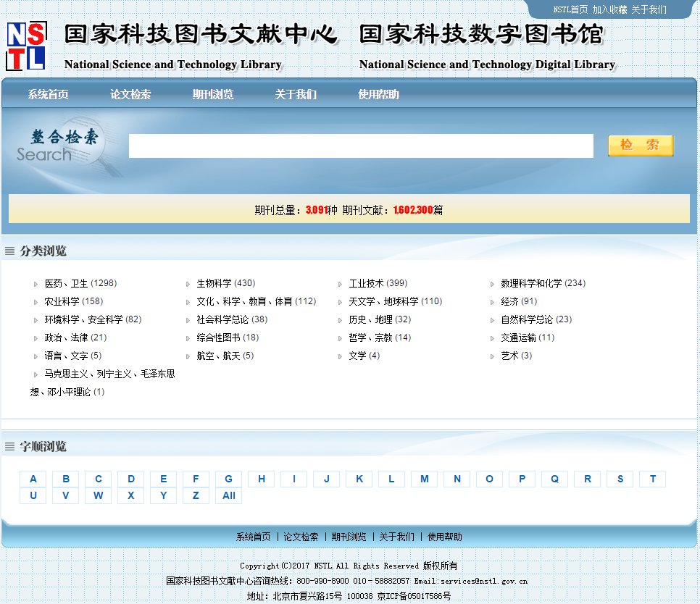
Task: Open 期刊浏览 in the navigation bar
Action: click(x=213, y=95)
